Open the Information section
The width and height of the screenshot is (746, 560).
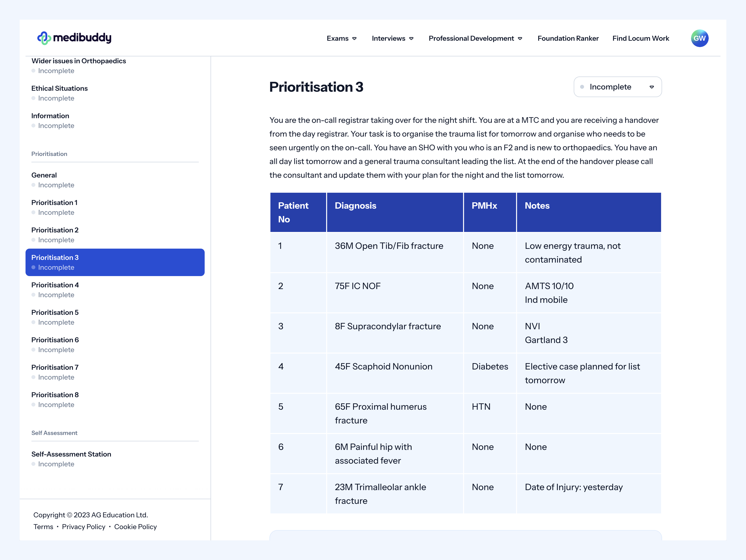[x=115, y=121]
